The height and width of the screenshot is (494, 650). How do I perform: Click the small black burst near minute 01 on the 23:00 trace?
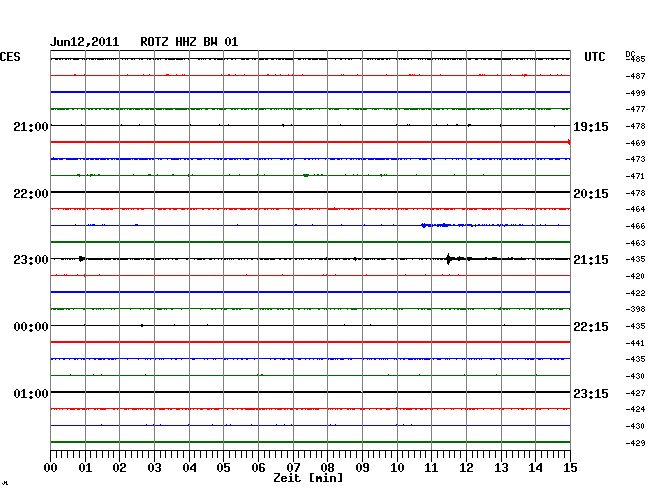click(82, 259)
